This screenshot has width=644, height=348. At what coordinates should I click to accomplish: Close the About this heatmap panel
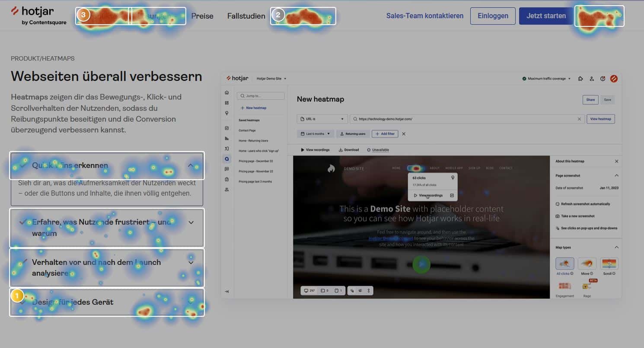(616, 161)
